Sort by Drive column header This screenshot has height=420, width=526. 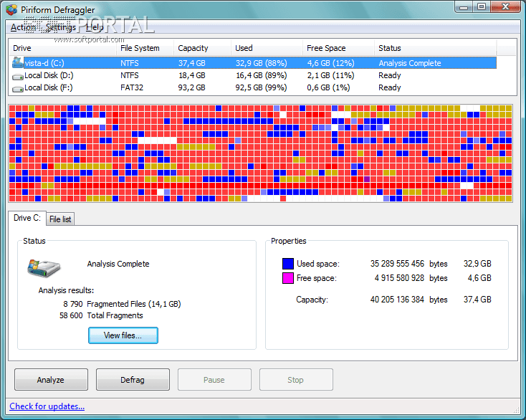[x=62, y=48]
